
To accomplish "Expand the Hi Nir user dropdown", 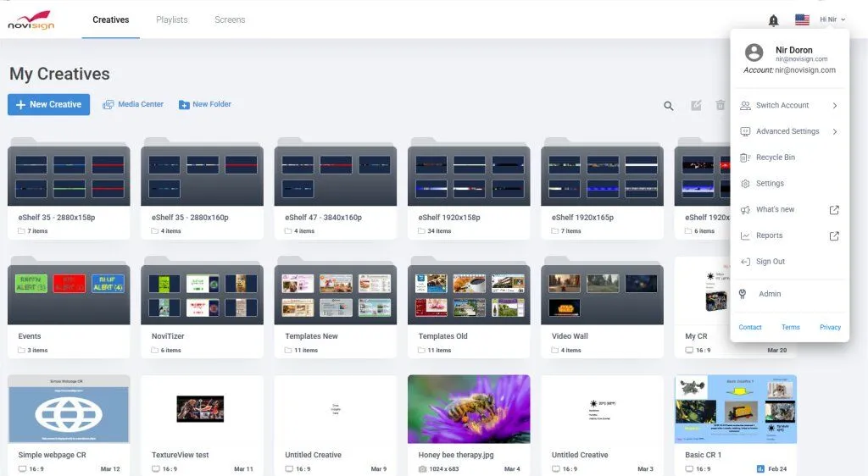I will point(832,19).
